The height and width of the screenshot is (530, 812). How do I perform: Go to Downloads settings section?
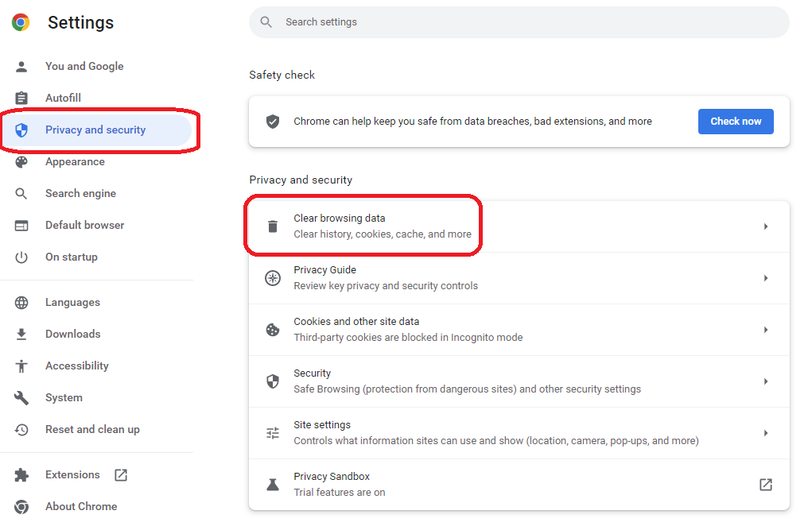(x=72, y=334)
